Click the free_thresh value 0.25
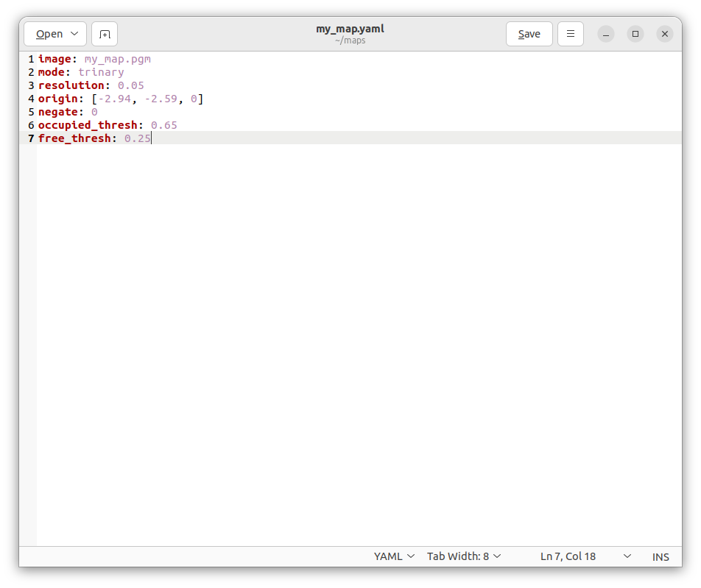701x588 pixels. (137, 138)
